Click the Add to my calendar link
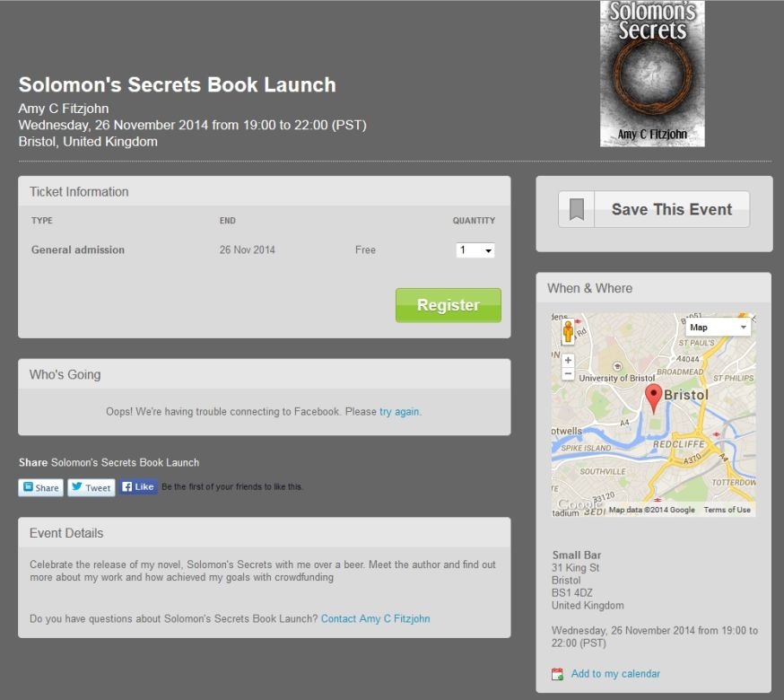The height and width of the screenshot is (700, 784). tap(615, 674)
